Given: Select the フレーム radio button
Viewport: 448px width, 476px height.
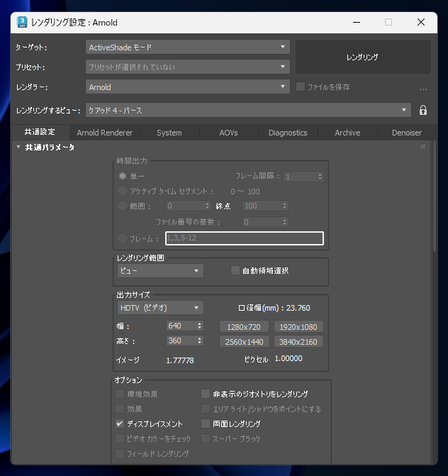Looking at the screenshot, I should pyautogui.click(x=123, y=238).
